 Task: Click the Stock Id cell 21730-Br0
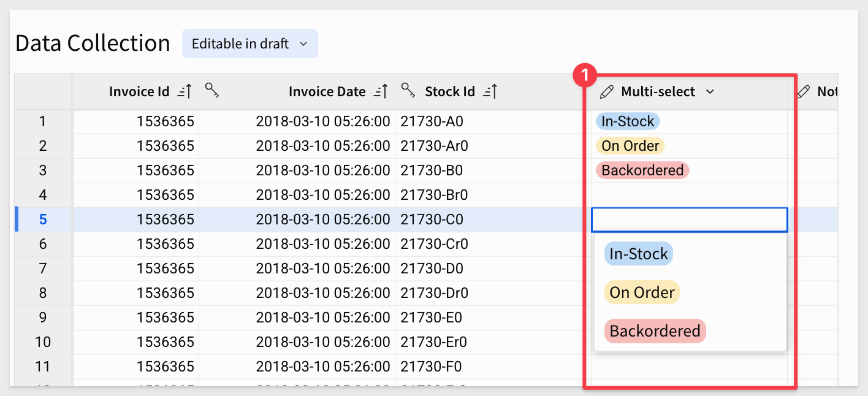(434, 195)
